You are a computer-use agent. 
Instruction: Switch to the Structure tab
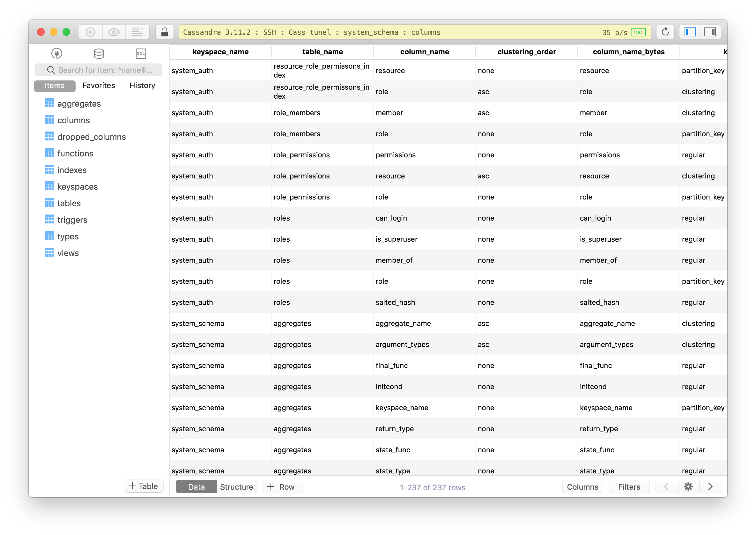[x=236, y=487]
